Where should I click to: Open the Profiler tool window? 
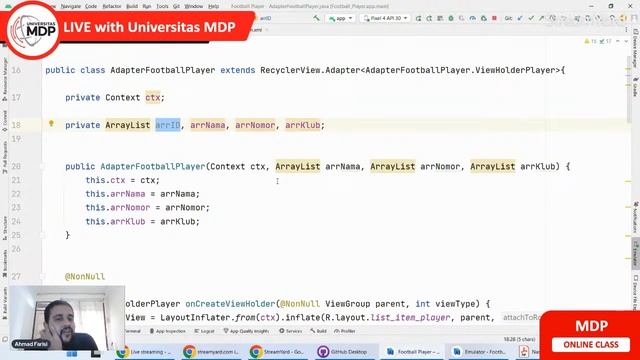tap(345, 331)
